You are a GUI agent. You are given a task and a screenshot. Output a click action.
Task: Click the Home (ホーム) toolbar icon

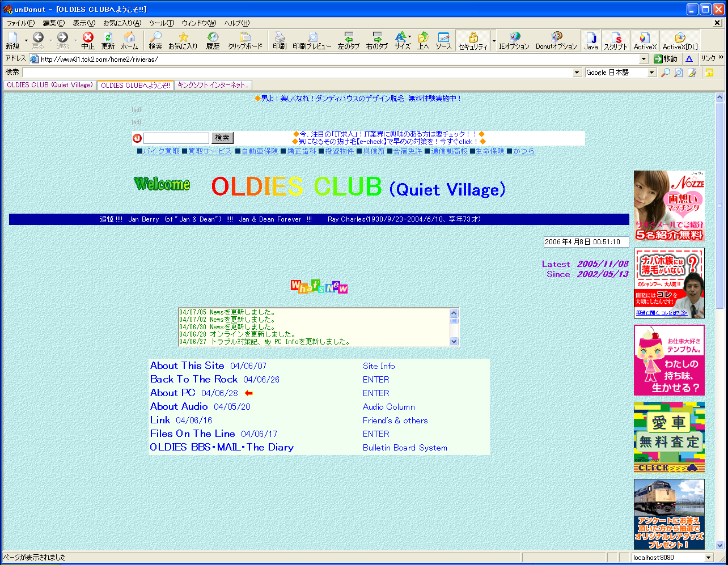(x=129, y=40)
